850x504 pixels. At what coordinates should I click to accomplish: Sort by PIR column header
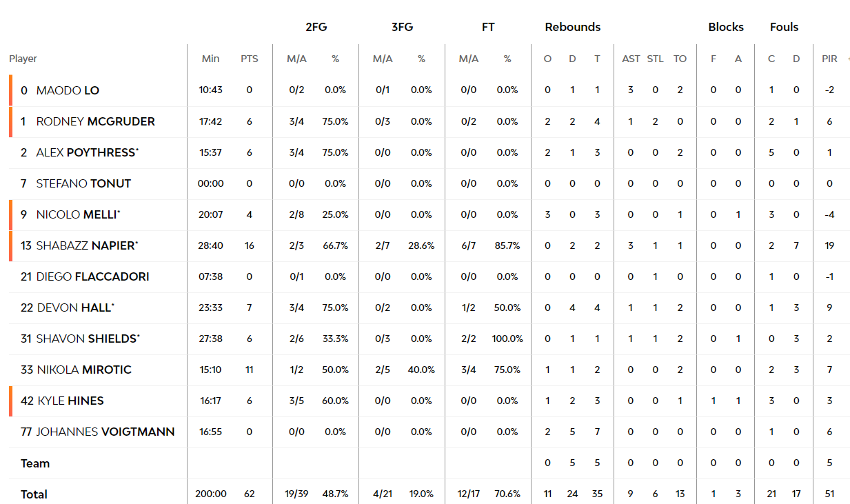[x=829, y=59]
